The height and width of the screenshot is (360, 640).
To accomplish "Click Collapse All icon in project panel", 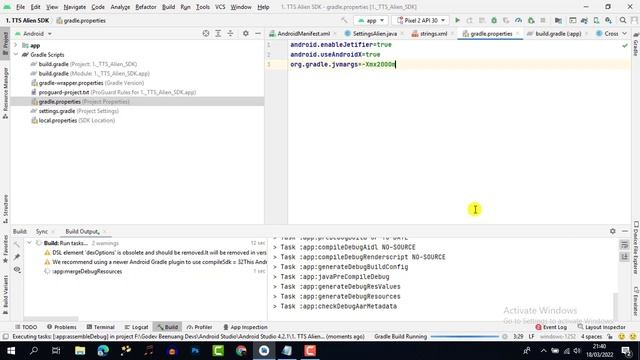I will (230, 33).
